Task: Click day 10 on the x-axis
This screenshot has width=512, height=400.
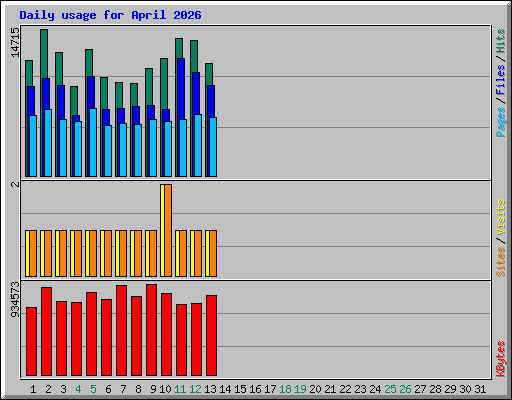Action: pyautogui.click(x=165, y=389)
